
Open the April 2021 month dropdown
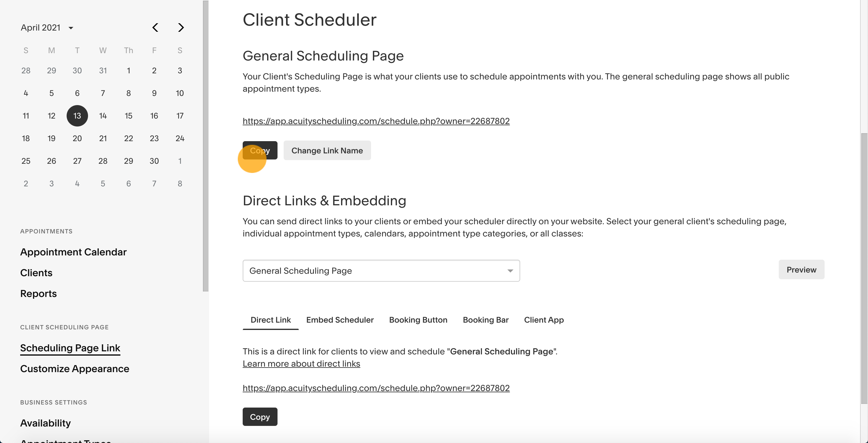47,27
